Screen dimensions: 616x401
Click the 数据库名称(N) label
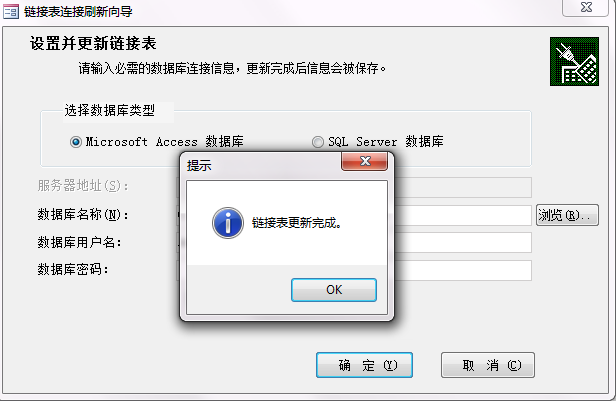83,214
